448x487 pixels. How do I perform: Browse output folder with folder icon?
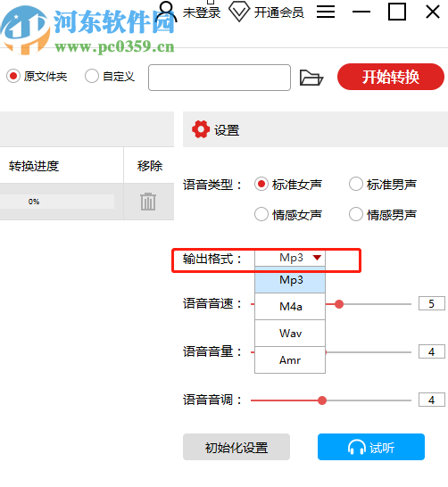point(311,78)
